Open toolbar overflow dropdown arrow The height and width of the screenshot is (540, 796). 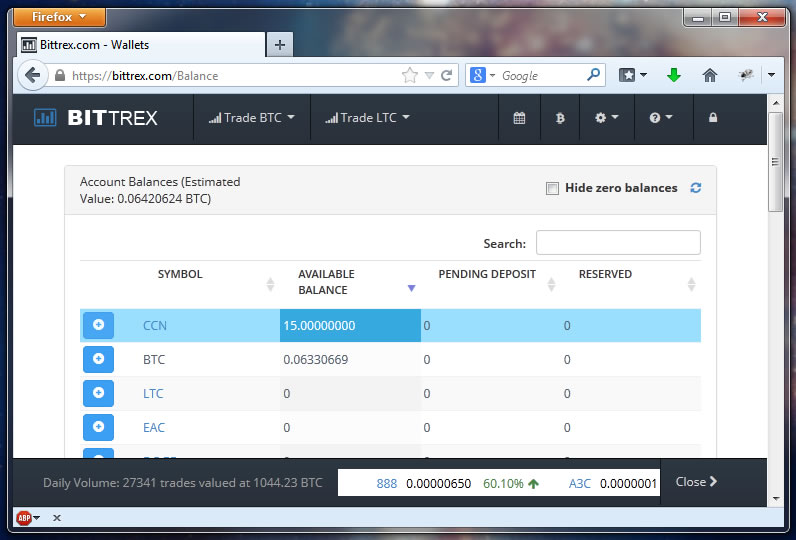pyautogui.click(x=771, y=75)
